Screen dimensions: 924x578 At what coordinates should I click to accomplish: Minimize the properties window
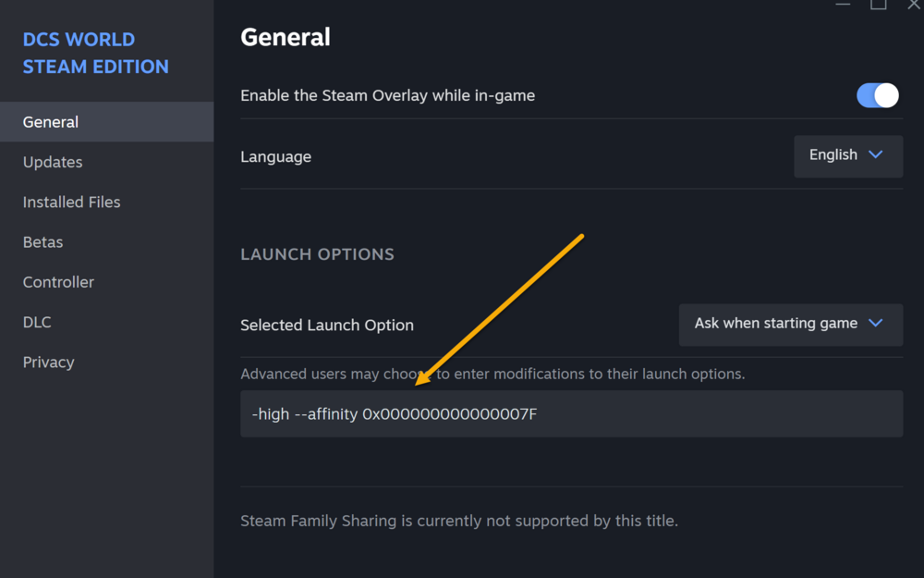pos(843,5)
